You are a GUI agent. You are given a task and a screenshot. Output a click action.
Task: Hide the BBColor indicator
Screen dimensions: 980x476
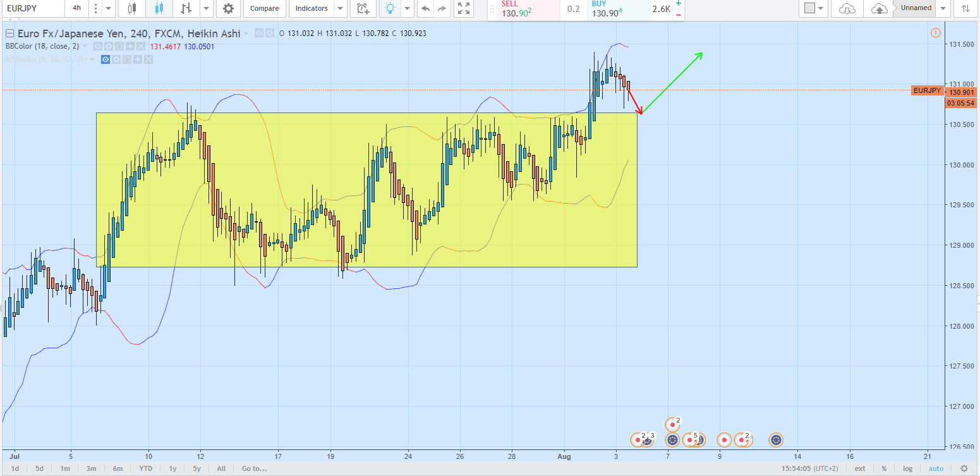(97, 46)
